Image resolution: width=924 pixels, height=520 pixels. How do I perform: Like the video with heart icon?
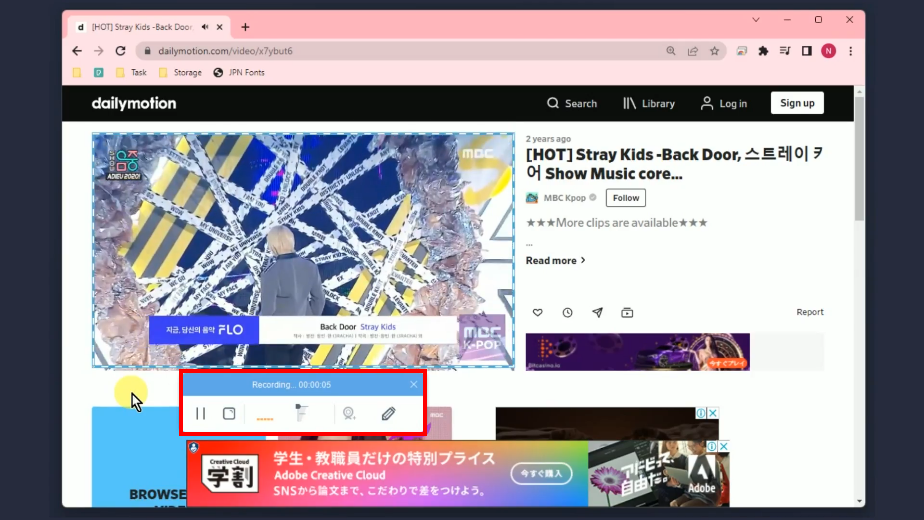[x=537, y=312]
